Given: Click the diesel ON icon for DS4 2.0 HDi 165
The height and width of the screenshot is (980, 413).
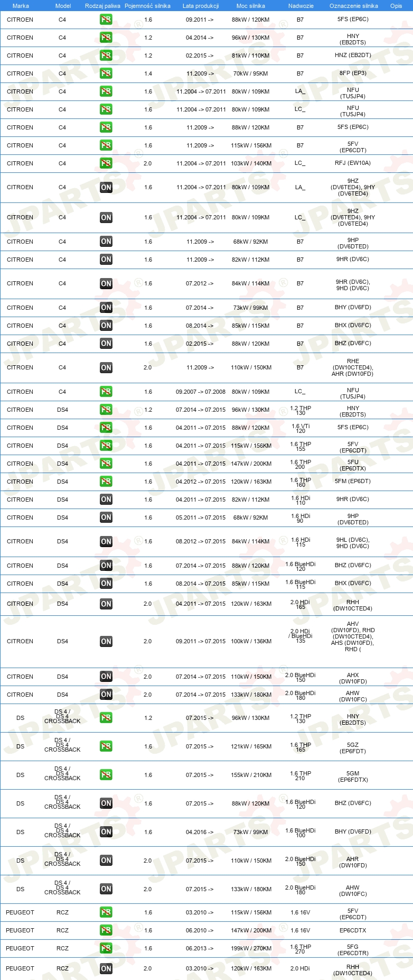Looking at the screenshot, I should pyautogui.click(x=106, y=604).
